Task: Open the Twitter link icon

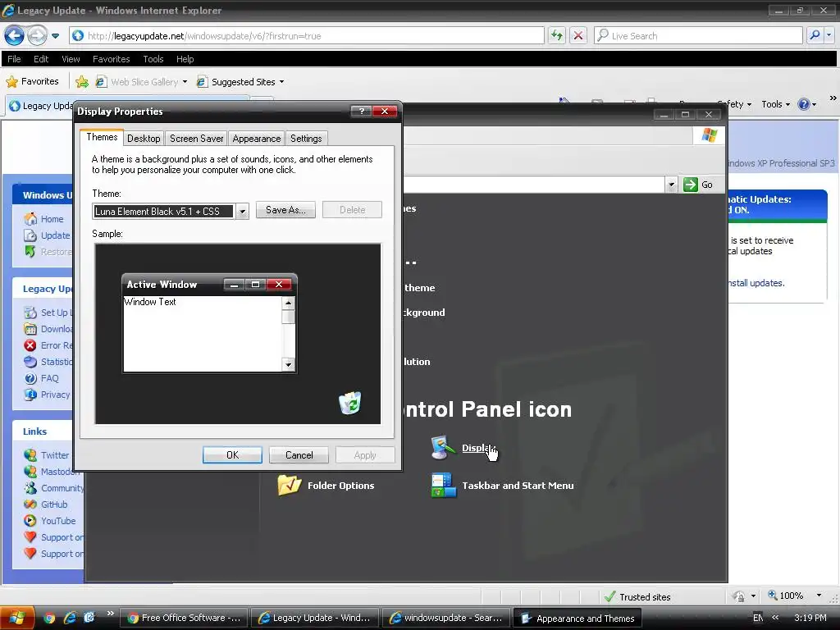Action: (30, 455)
